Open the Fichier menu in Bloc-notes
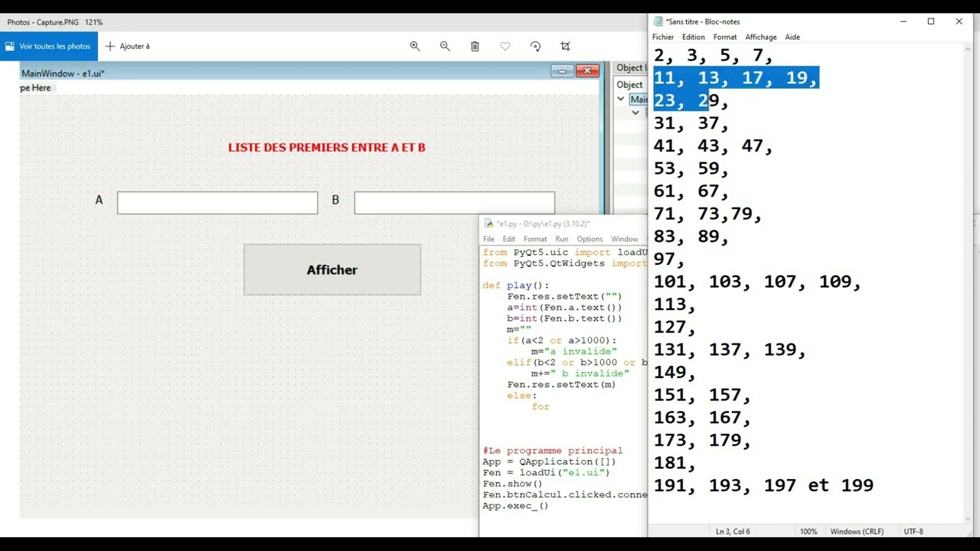Screen dimensions: 980x551 pyautogui.click(x=663, y=37)
